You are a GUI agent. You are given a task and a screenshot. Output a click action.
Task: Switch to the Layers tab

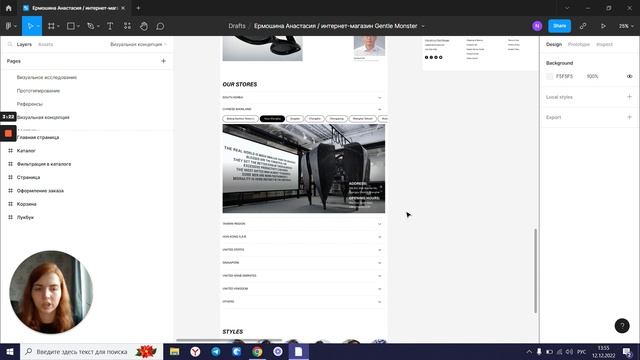click(x=24, y=44)
